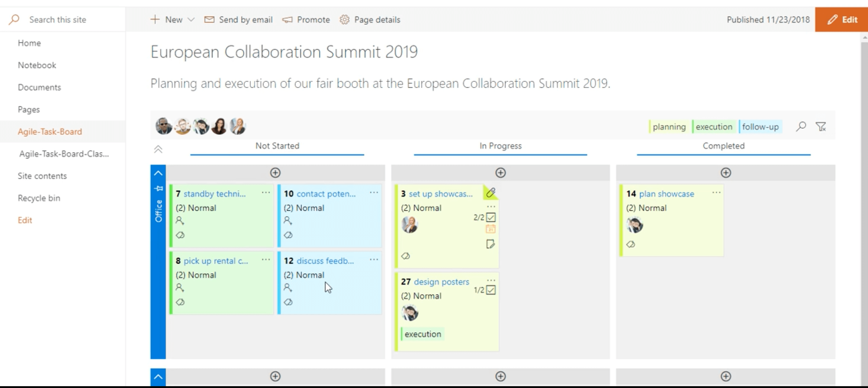Open the Documents navigation item

pyautogui.click(x=40, y=87)
